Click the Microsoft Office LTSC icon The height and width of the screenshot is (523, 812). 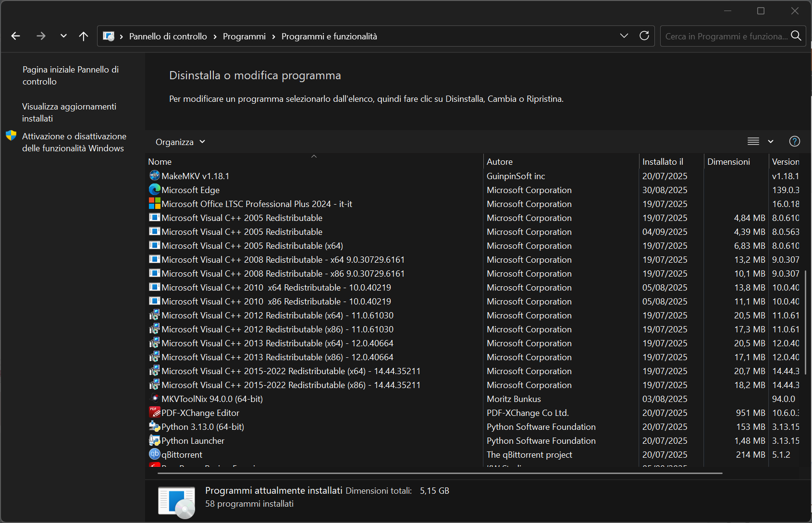coord(154,204)
